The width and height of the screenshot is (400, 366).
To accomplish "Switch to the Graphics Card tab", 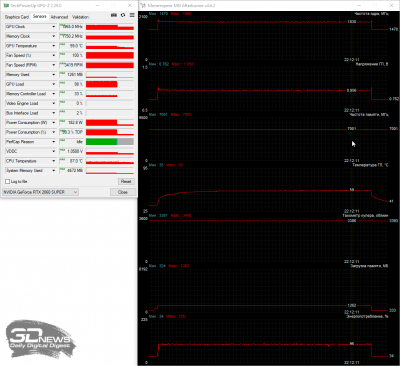I will [17, 17].
